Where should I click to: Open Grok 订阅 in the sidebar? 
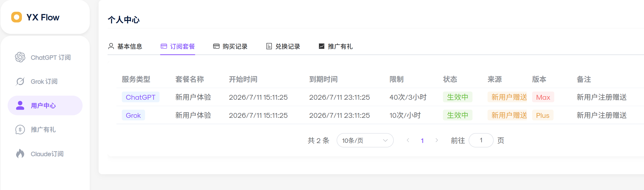coord(45,81)
